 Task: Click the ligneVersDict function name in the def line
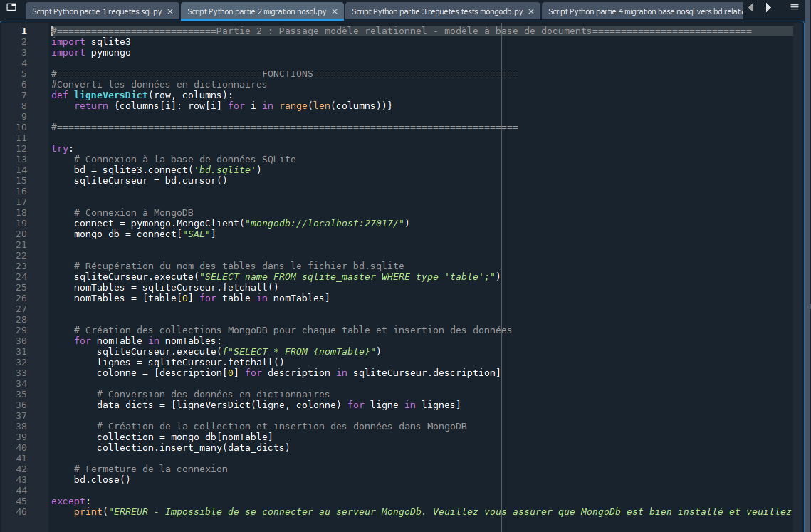pos(110,95)
